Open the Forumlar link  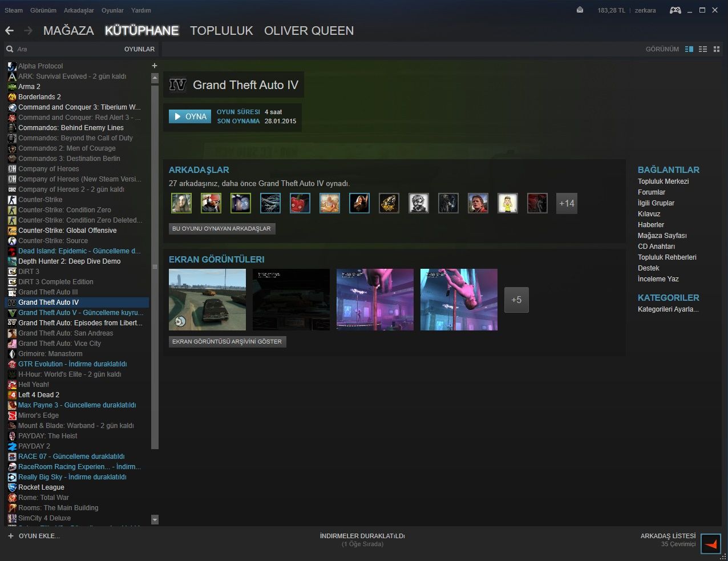[652, 192]
